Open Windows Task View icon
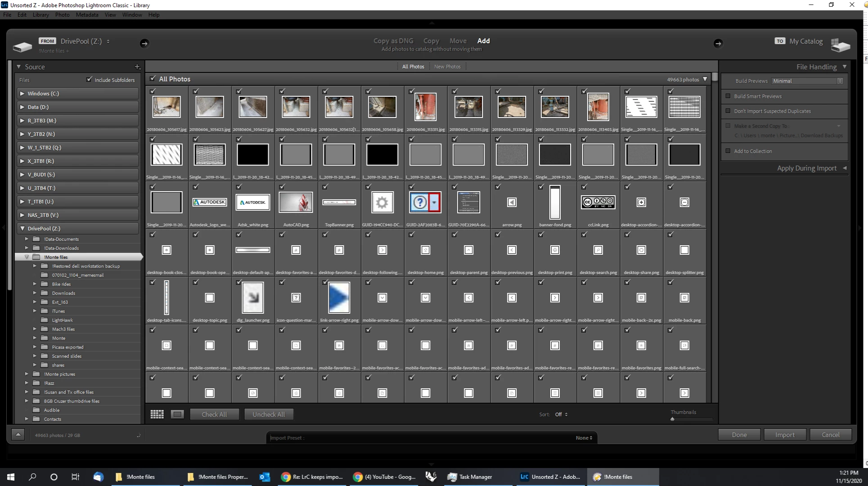This screenshot has height=486, width=868. (75, 477)
